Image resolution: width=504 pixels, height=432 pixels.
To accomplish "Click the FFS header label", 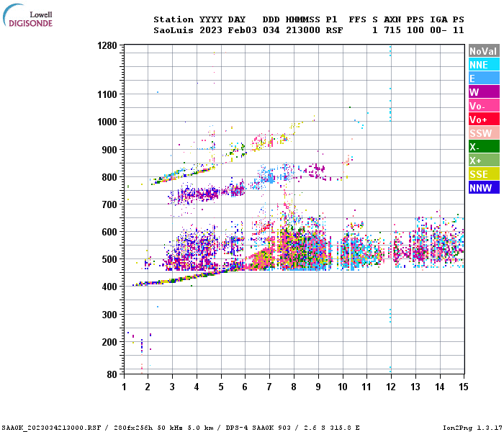I will pos(357,19).
